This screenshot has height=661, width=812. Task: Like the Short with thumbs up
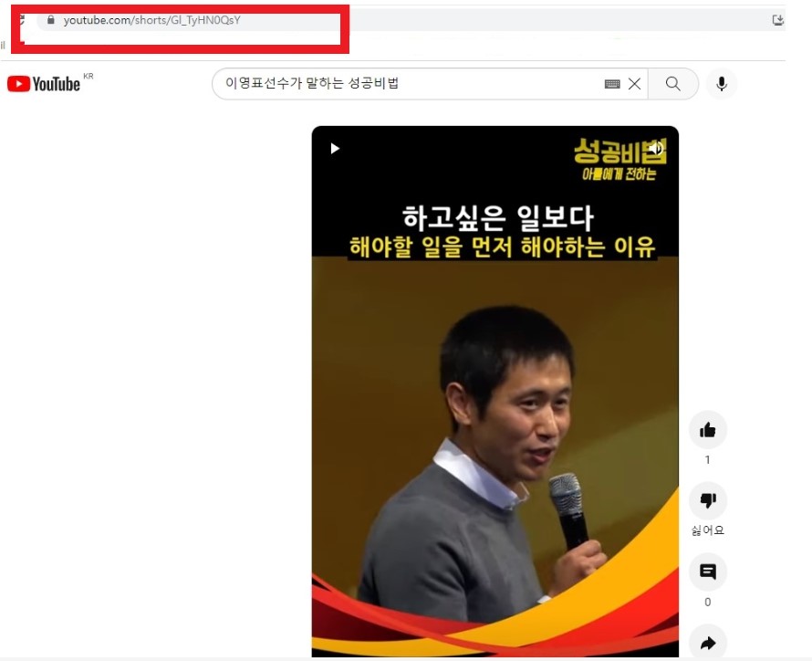click(x=707, y=430)
